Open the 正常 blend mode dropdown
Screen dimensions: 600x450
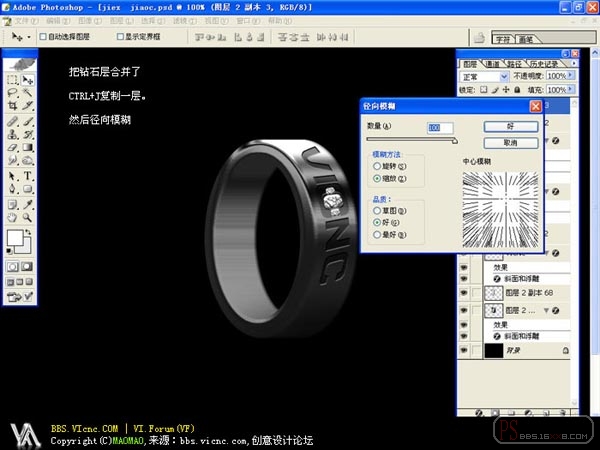click(484, 77)
